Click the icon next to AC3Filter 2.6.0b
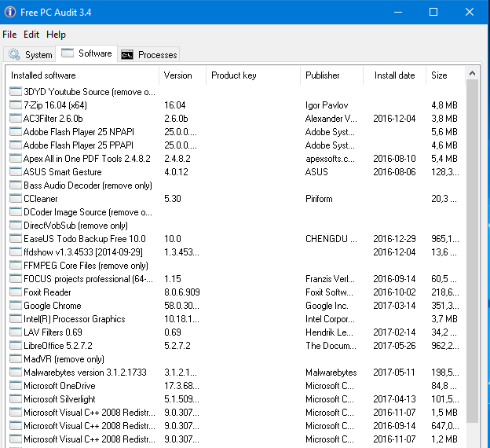This screenshot has height=448, width=490. (x=16, y=118)
